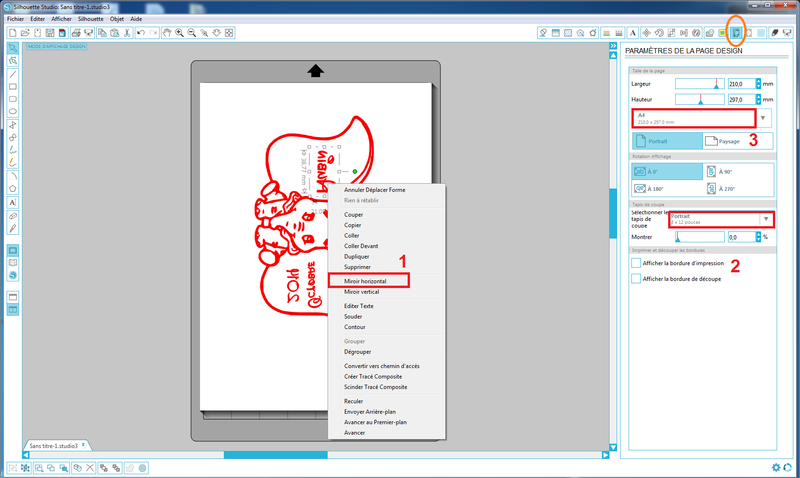Switch to Sans titre-1.studio3 document tab
800x478 pixels.
pyautogui.click(x=57, y=445)
